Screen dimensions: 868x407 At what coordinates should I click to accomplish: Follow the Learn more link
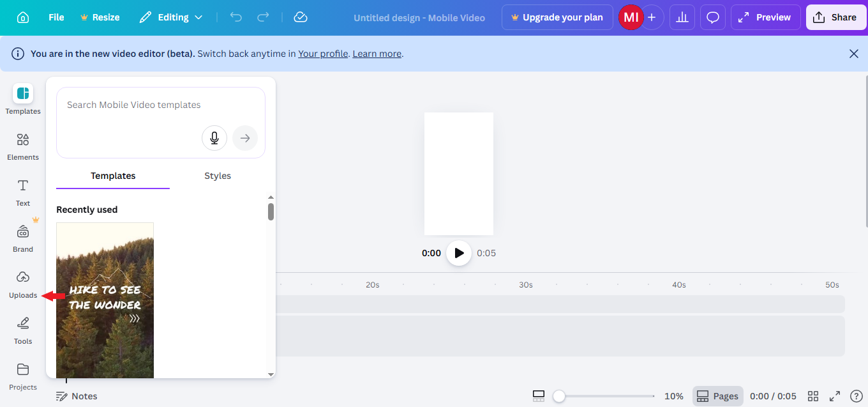click(377, 54)
